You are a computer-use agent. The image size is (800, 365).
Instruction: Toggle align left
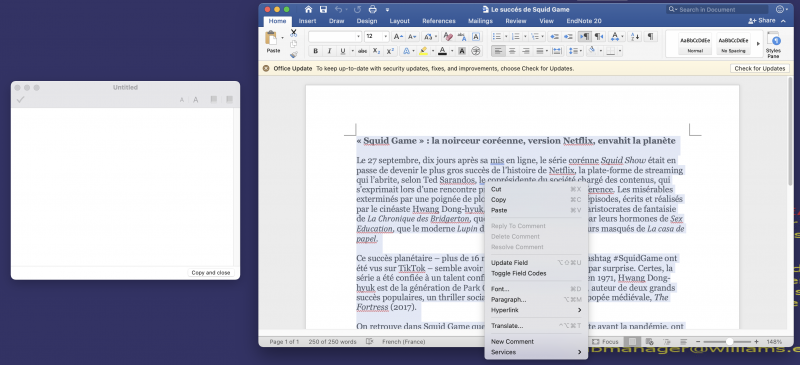click(497, 51)
